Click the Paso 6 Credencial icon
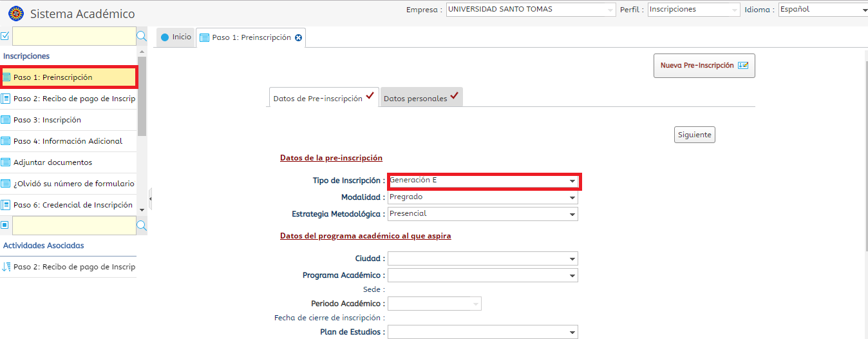 [6, 205]
